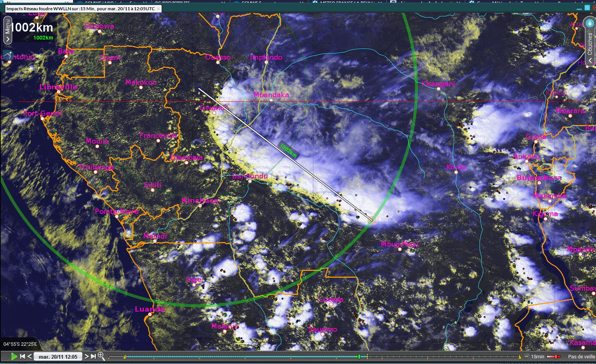Image resolution: width=596 pixels, height=364 pixels.
Task: Jump to the first time step
Action: pos(22,356)
